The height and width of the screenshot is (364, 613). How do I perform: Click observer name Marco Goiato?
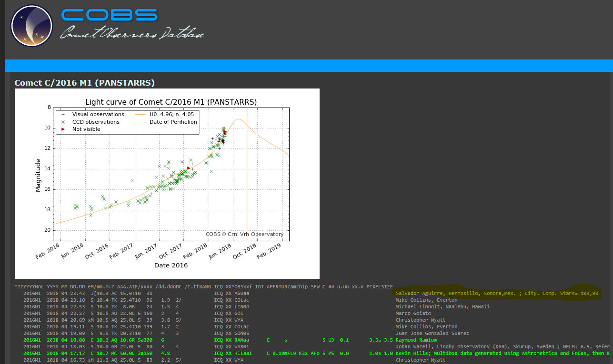click(x=413, y=314)
